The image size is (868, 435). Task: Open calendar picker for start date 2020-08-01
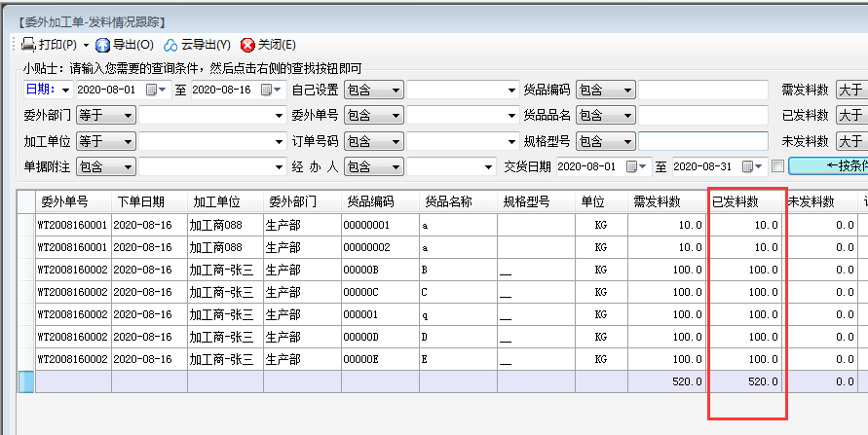click(x=151, y=91)
